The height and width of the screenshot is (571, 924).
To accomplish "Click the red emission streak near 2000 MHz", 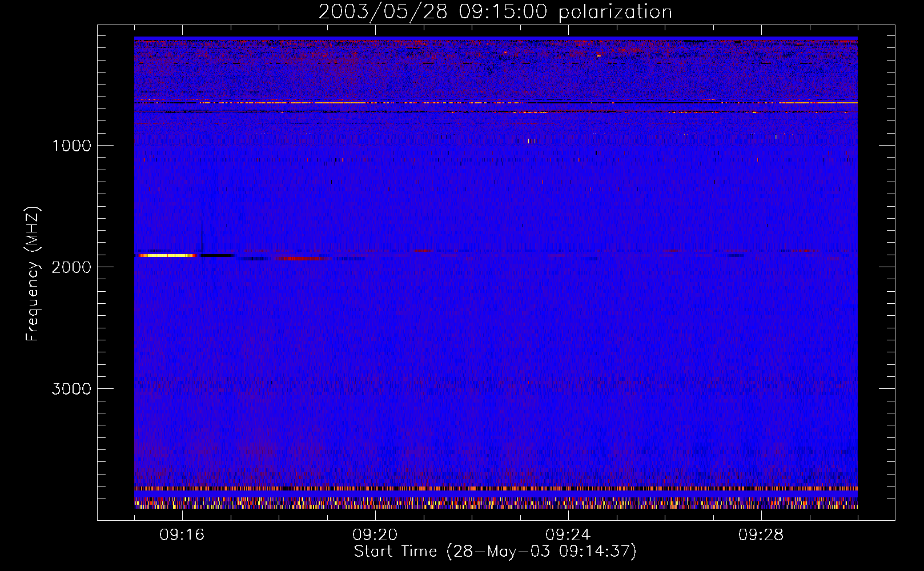I will [303, 258].
